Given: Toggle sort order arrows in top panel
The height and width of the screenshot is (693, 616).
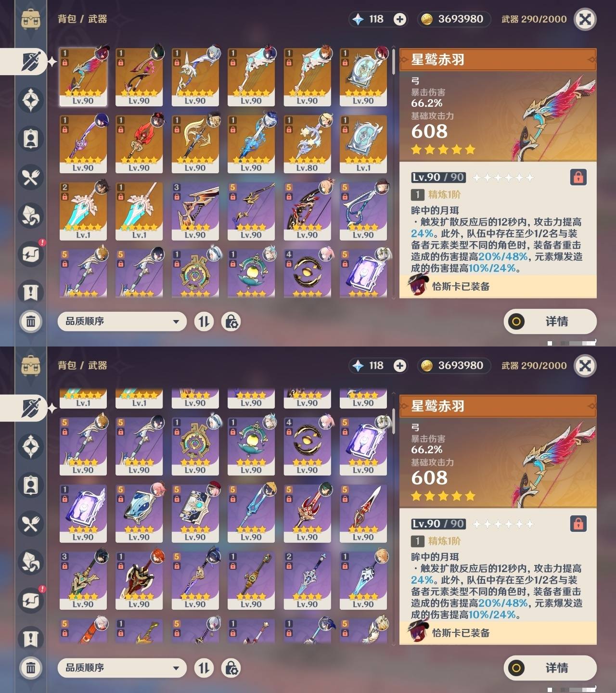Looking at the screenshot, I should [x=204, y=321].
